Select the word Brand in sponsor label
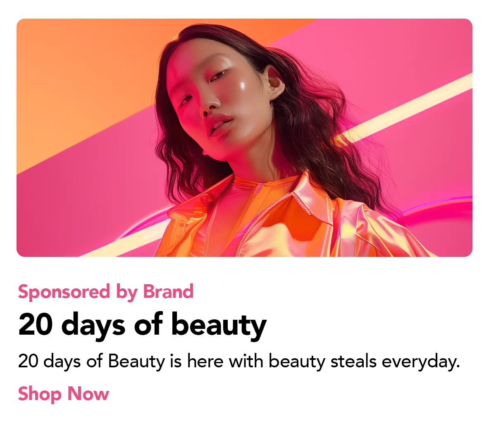Image resolution: width=489 pixels, height=448 pixels. point(168,291)
